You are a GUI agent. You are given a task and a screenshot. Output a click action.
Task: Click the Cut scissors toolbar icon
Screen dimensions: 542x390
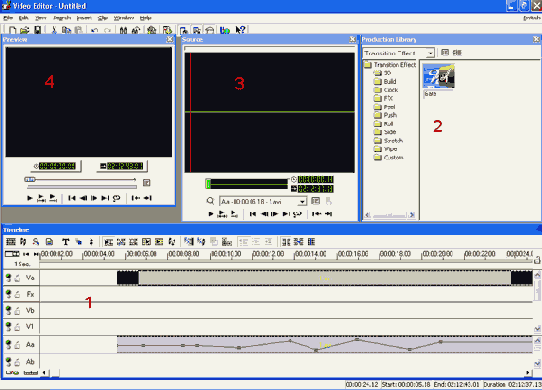54,30
